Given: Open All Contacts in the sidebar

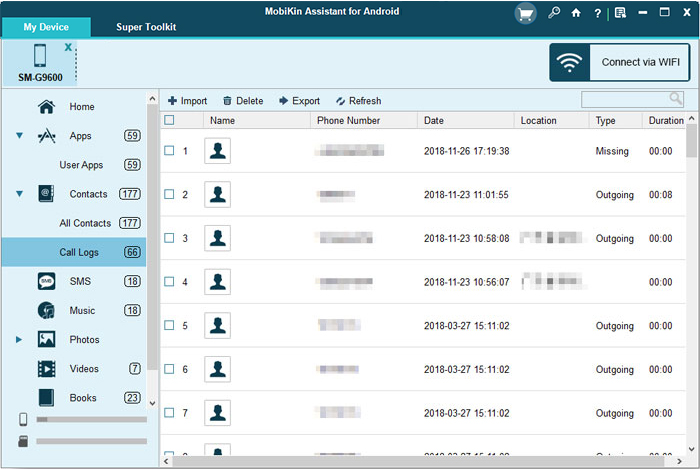Looking at the screenshot, I should pyautogui.click(x=85, y=223).
